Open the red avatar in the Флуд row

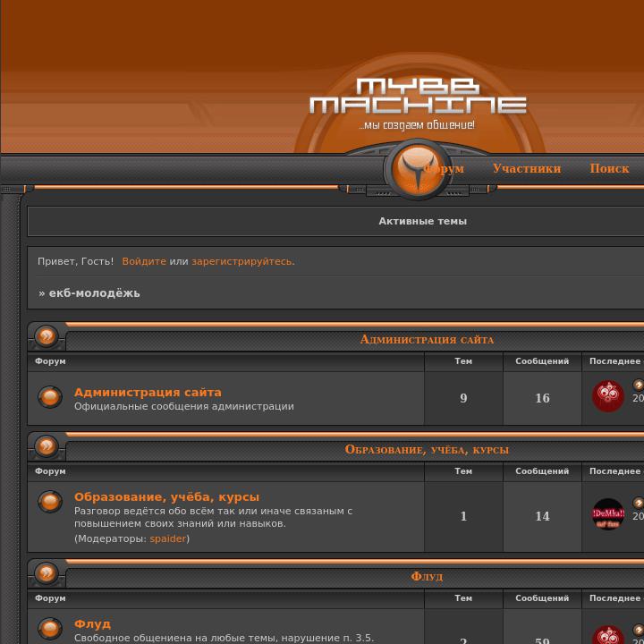(x=608, y=634)
